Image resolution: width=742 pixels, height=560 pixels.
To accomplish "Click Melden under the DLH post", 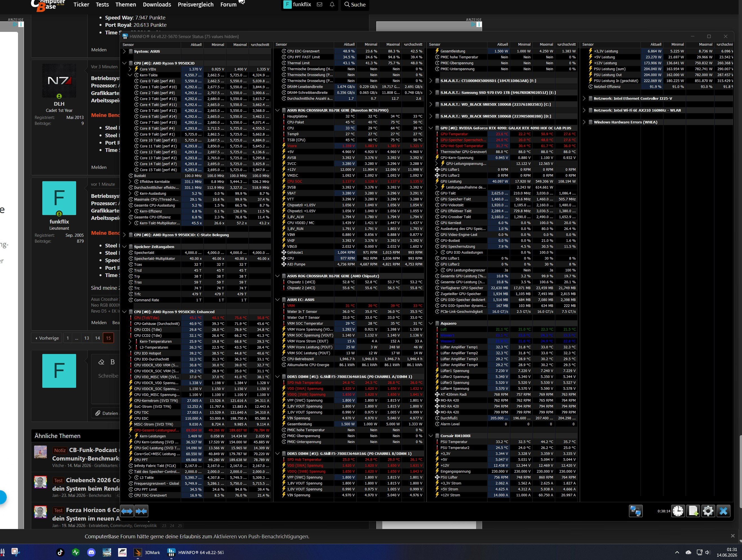I will 99,167.
